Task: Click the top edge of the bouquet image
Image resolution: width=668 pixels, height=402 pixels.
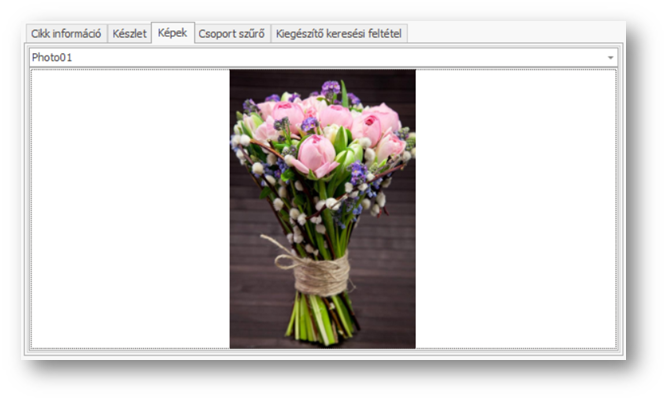Action: [322, 71]
